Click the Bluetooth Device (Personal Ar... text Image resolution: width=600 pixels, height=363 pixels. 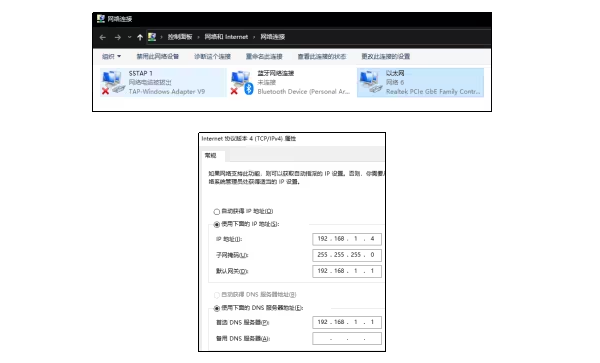303,91
